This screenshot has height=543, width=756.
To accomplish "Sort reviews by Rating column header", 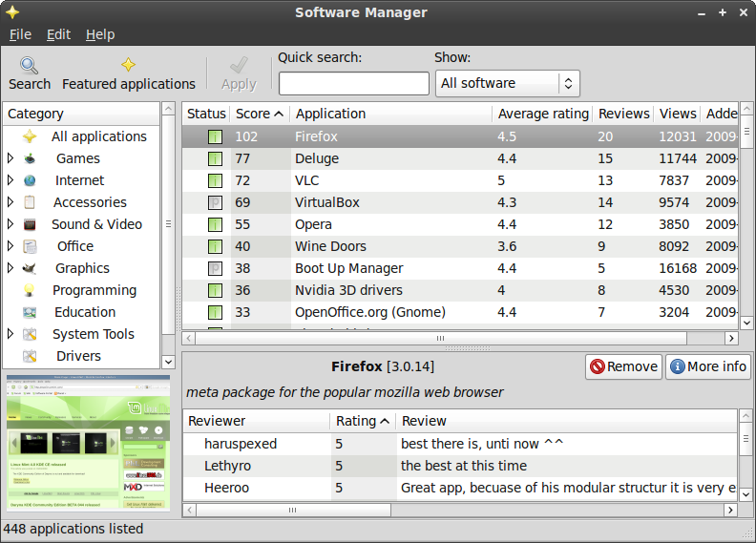I will point(363,421).
